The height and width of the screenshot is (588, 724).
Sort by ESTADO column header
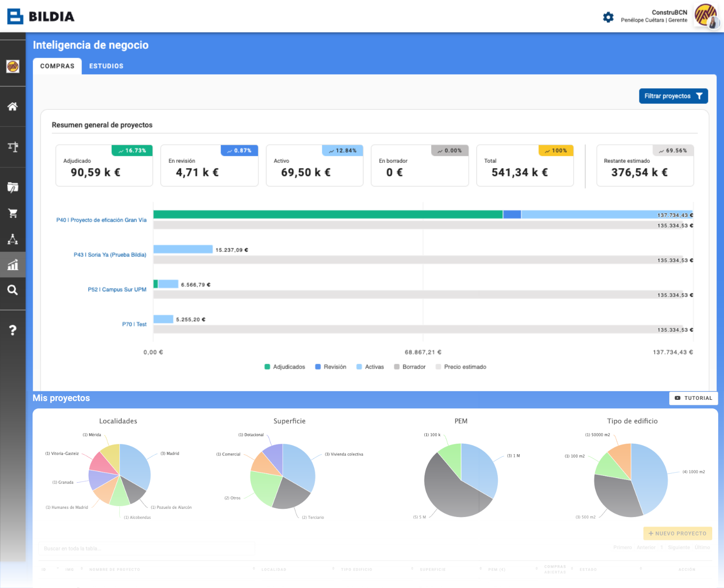(588, 569)
